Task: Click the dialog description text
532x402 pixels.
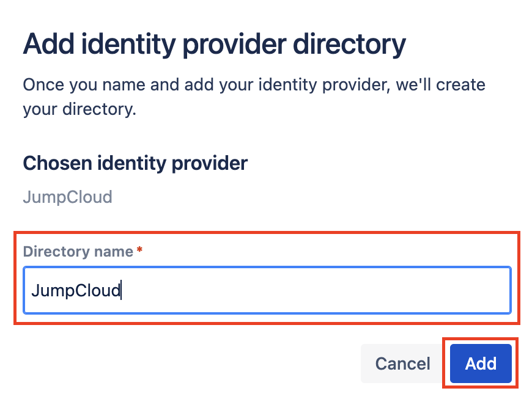Action: pos(254,97)
